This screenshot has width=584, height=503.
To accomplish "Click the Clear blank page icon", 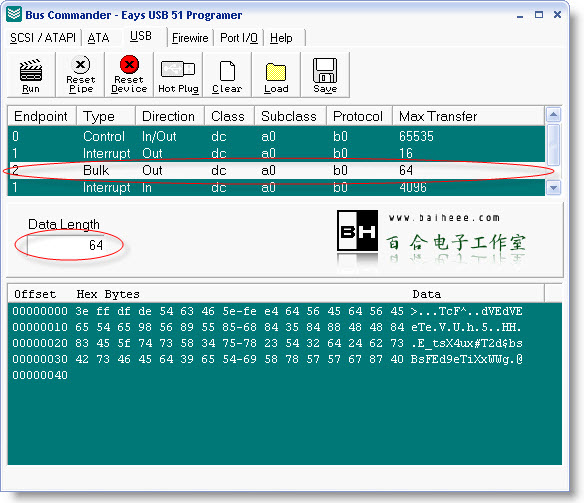I will tap(227, 71).
